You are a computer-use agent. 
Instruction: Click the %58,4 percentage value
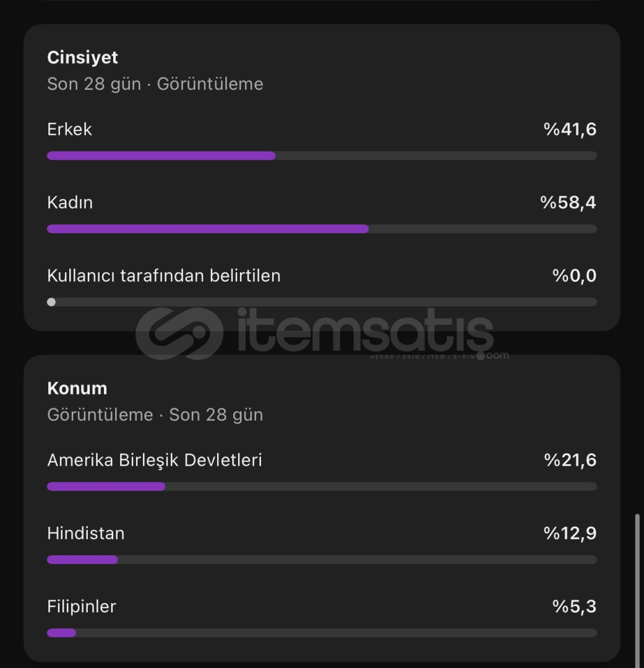click(x=568, y=202)
